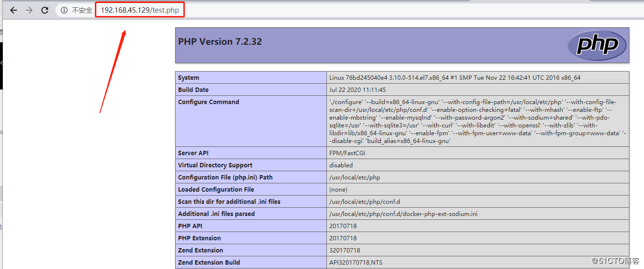Reload the test.php page
The height and width of the screenshot is (269, 644).
[45, 10]
